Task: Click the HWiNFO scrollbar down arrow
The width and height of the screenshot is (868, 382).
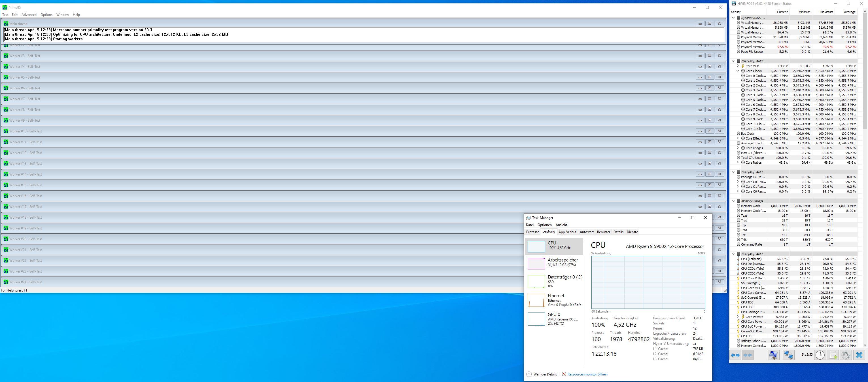Action: 865,345
